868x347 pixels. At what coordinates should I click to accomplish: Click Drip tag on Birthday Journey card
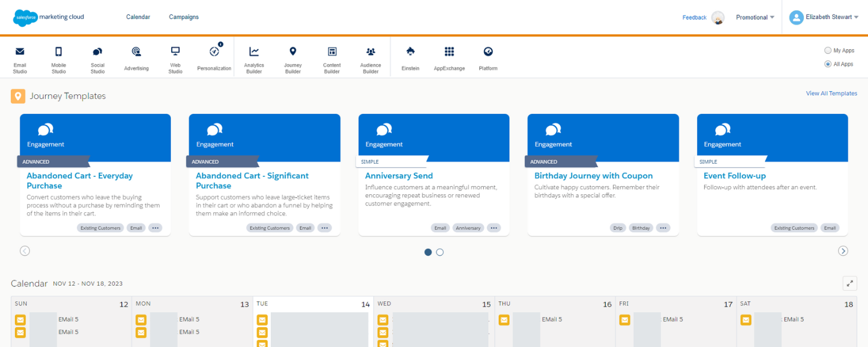click(x=618, y=228)
